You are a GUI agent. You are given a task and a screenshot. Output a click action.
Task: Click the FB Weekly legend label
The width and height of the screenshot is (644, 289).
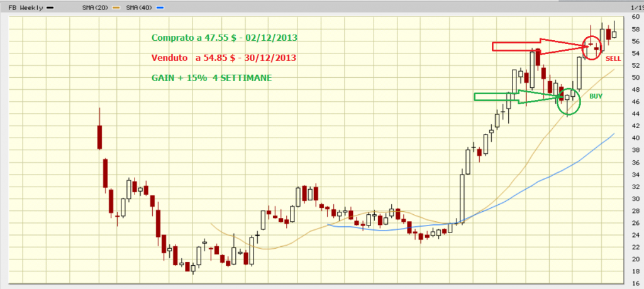[26, 8]
